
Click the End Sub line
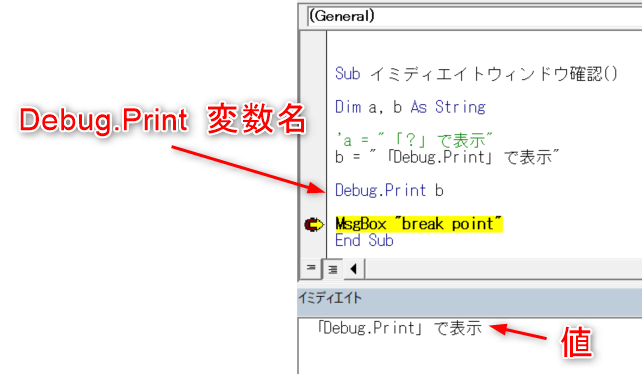click(364, 240)
